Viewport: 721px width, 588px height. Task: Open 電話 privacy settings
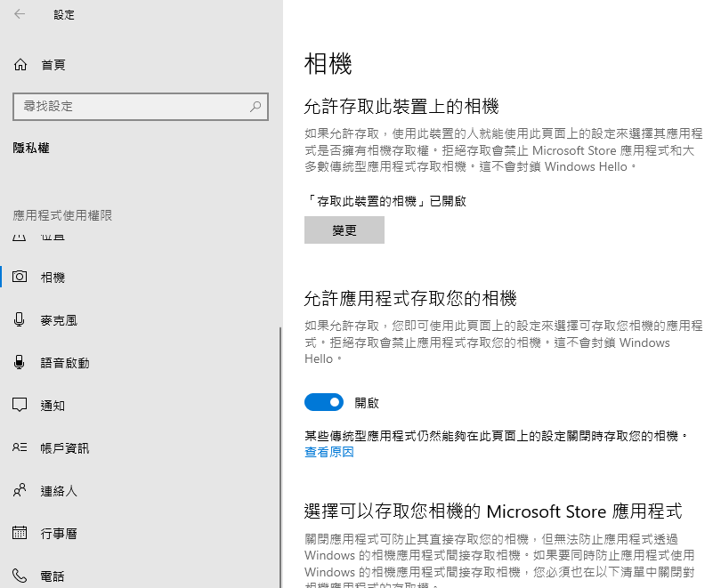point(53,576)
